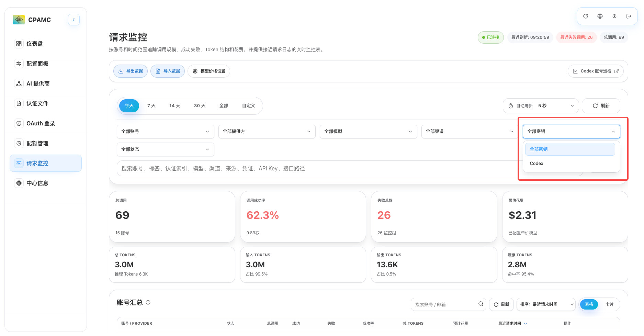Select the 7 天 time range
644x336 pixels.
pos(151,106)
